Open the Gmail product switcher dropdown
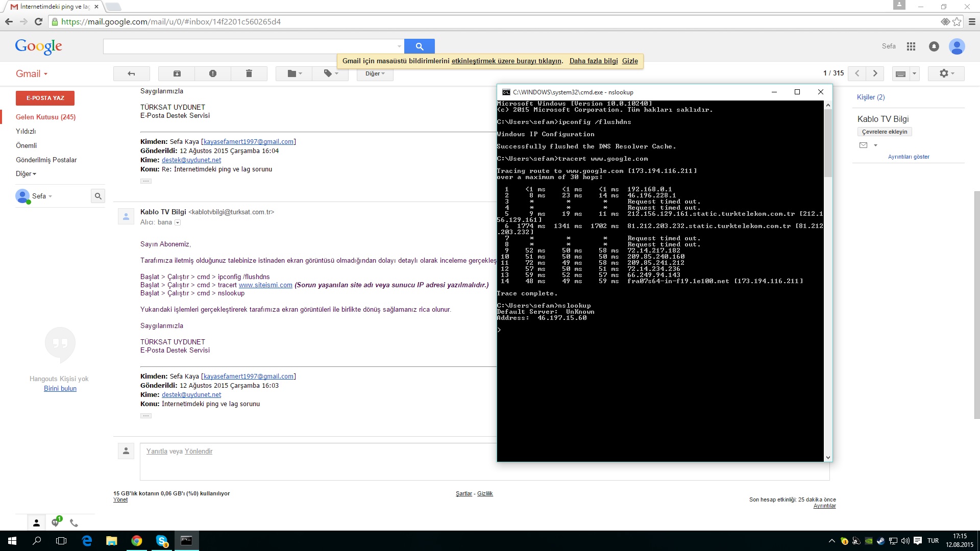Screen dimensions: 980x551 coord(32,73)
